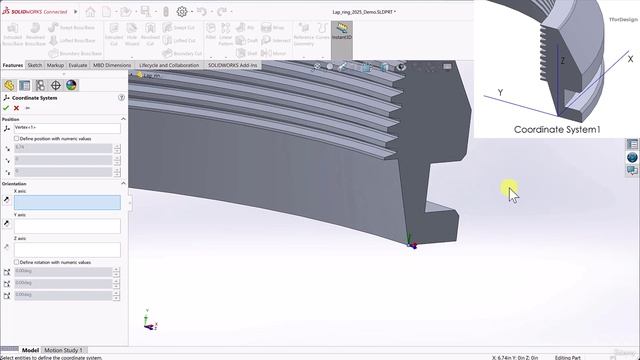Screen dimensions: 640x360
Task: Click the Y axis selection box
Action: point(67,226)
